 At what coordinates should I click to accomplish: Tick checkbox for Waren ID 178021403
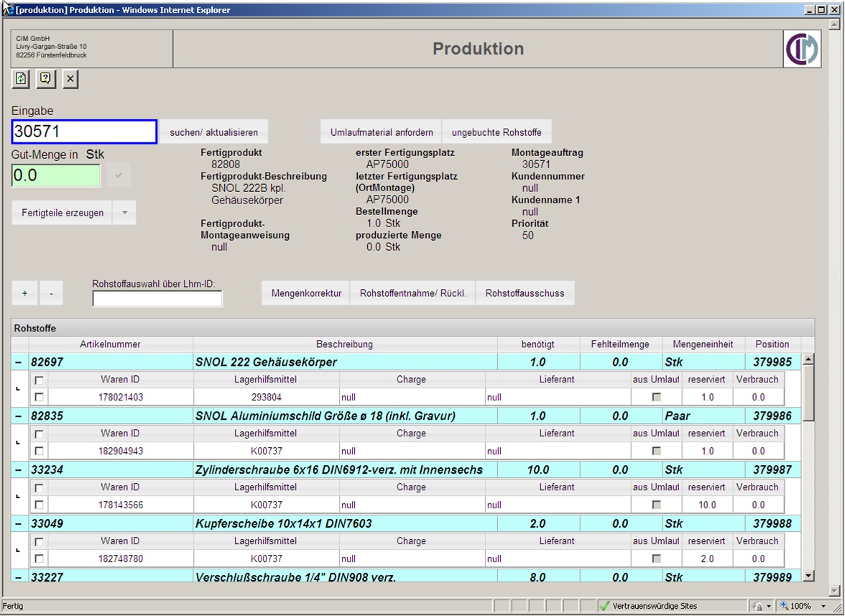click(x=39, y=397)
